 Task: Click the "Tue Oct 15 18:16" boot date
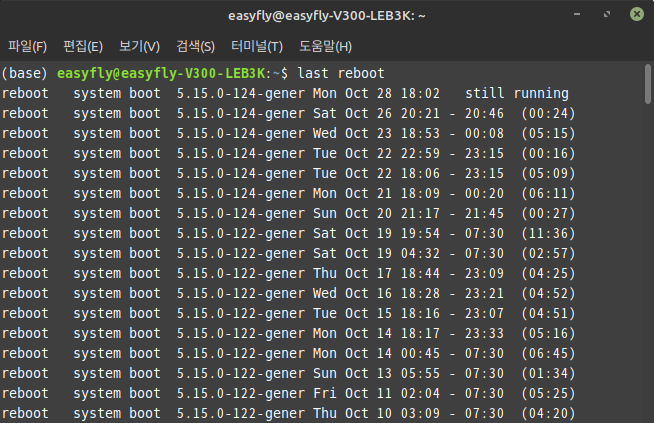pyautogui.click(x=376, y=314)
